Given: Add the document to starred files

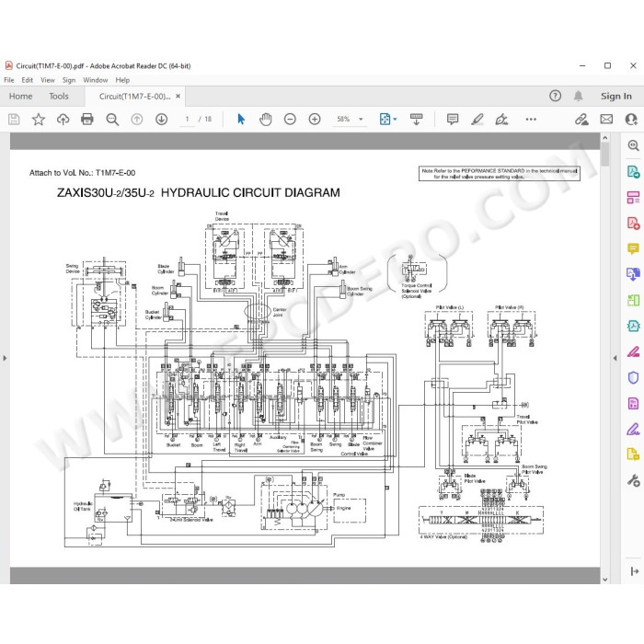Looking at the screenshot, I should click(39, 120).
